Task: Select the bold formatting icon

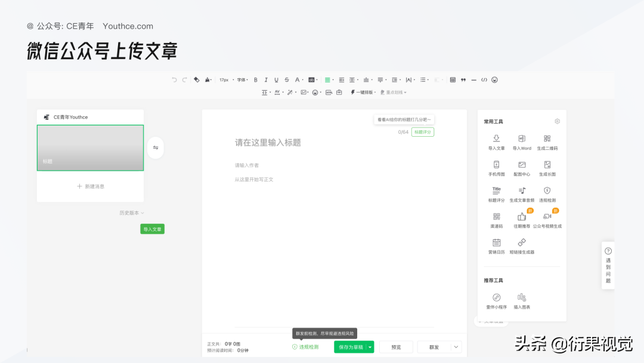Action: 255,79
